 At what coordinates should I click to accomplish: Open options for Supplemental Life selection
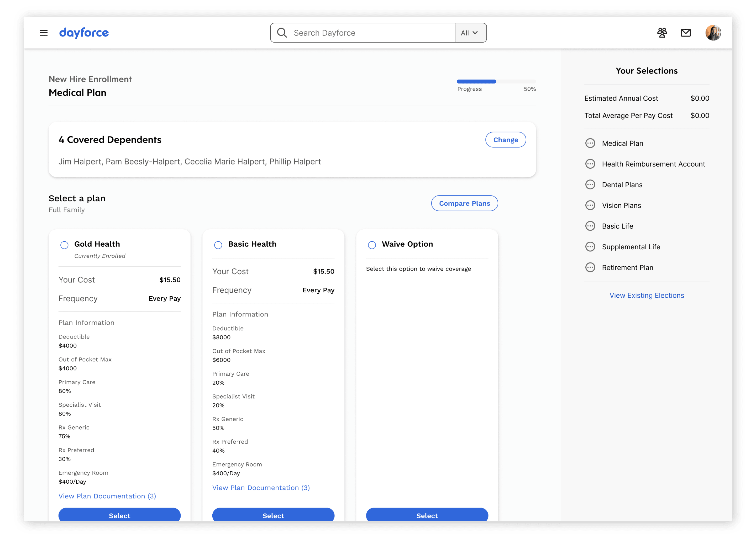tap(591, 246)
